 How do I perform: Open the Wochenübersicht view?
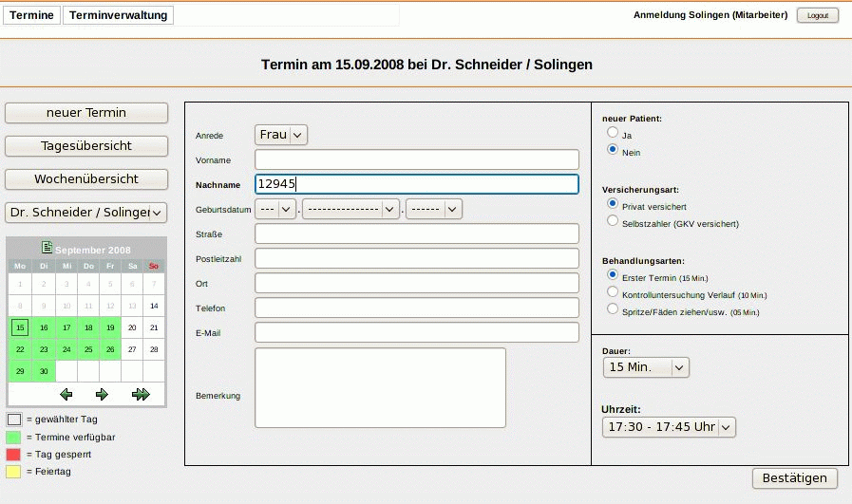pos(86,178)
